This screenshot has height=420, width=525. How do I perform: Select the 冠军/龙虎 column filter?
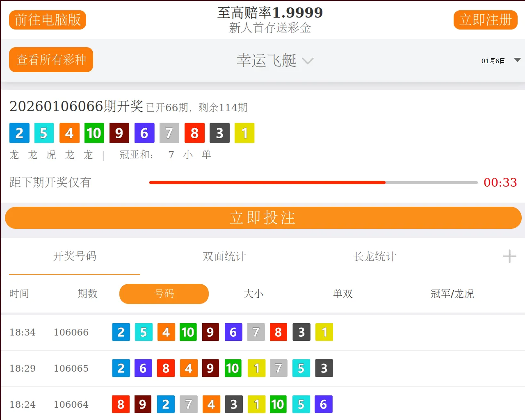pos(452,294)
